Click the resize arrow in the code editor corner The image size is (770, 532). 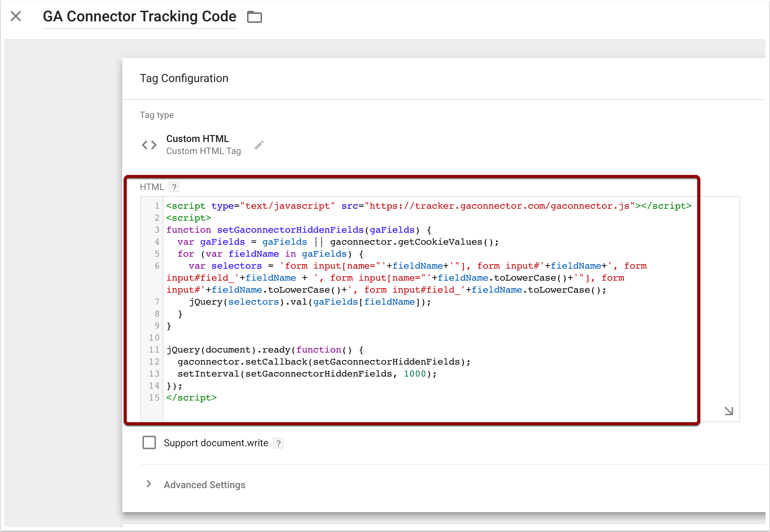pyautogui.click(x=729, y=411)
